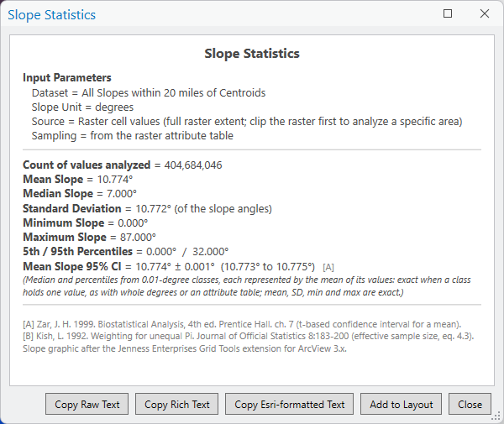Click the 'Slope Statistics' report heading

tap(252, 54)
